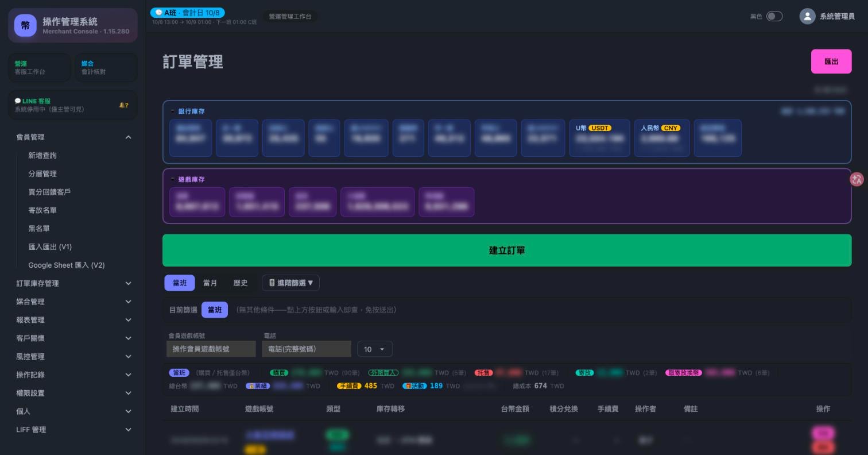Select the 當班 tab above the filter bar
The height and width of the screenshot is (455, 868).
(x=180, y=283)
